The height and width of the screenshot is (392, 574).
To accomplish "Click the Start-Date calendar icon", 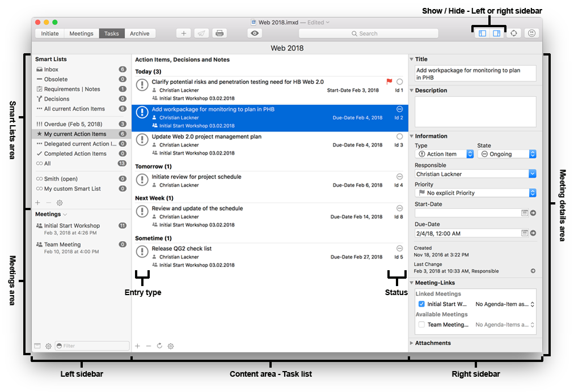I will click(x=525, y=213).
